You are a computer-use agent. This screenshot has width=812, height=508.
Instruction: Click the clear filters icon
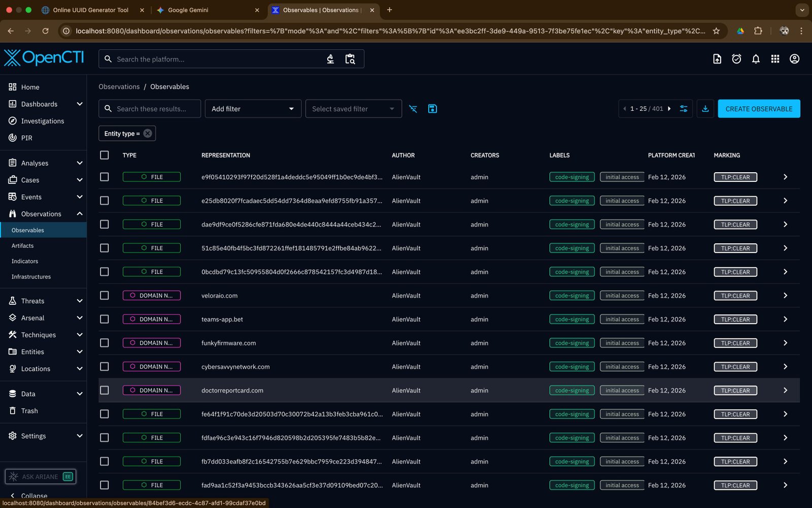[413, 109]
